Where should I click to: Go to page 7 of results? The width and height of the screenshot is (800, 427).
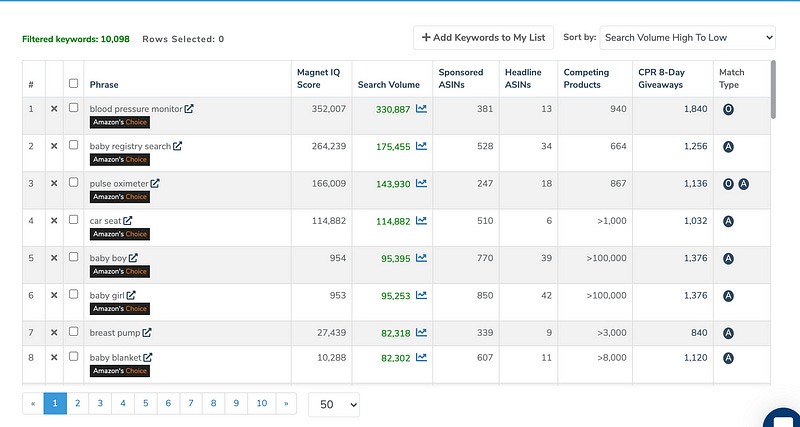pos(191,404)
